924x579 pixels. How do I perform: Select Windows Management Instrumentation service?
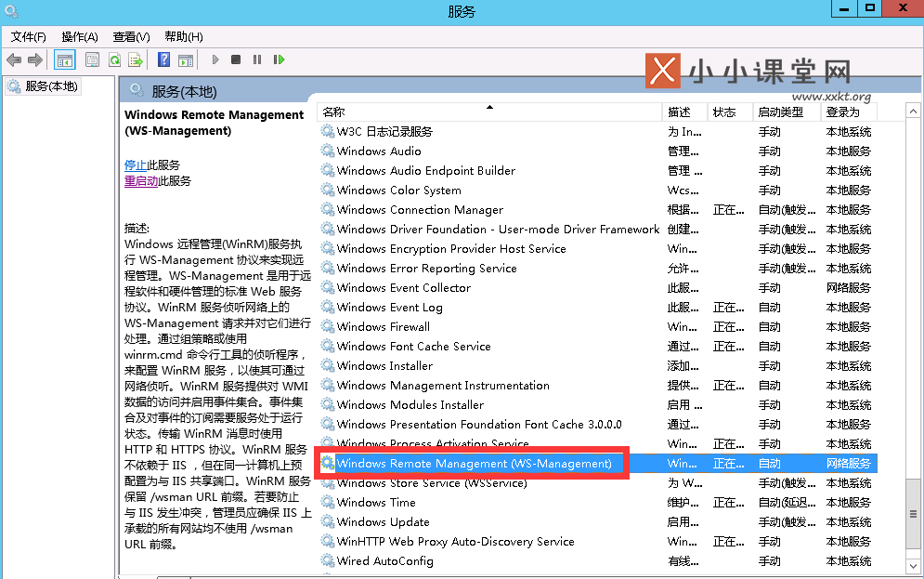point(597,385)
